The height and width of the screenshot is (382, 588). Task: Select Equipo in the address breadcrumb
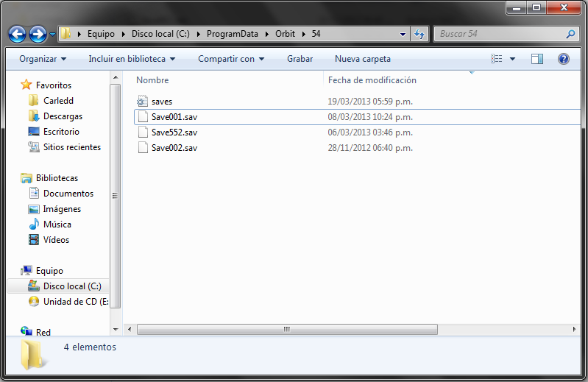pos(101,34)
